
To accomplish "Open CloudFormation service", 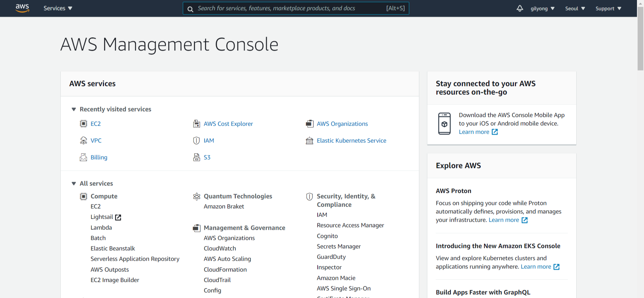I will click(225, 269).
